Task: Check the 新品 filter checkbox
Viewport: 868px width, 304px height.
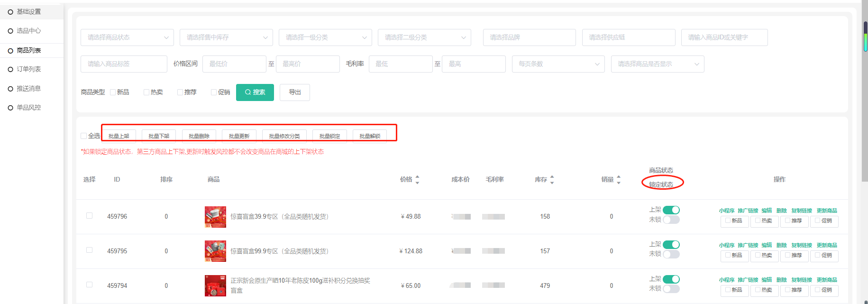Action: click(113, 92)
